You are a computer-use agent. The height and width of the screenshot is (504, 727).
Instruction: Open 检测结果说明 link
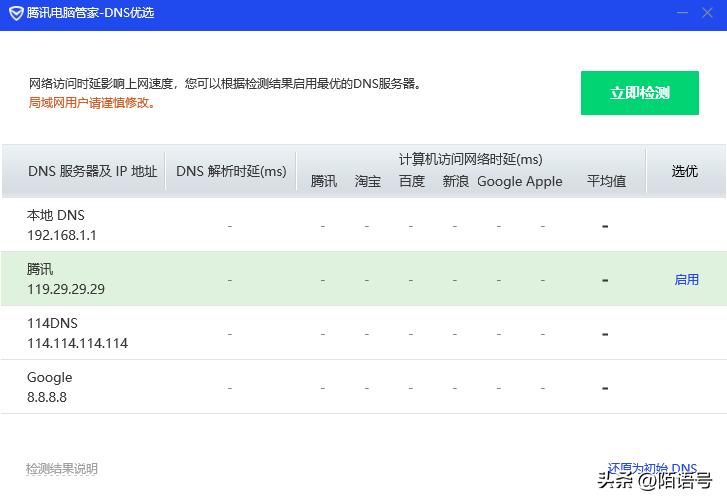(62, 468)
